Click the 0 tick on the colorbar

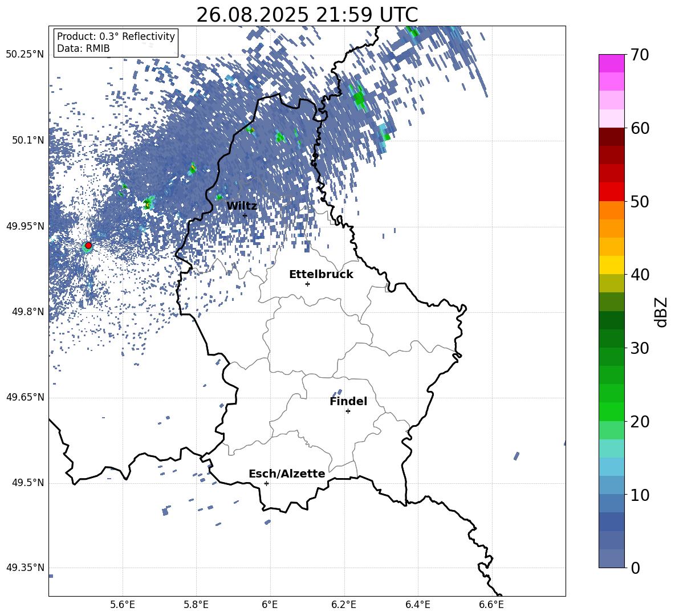click(x=635, y=568)
